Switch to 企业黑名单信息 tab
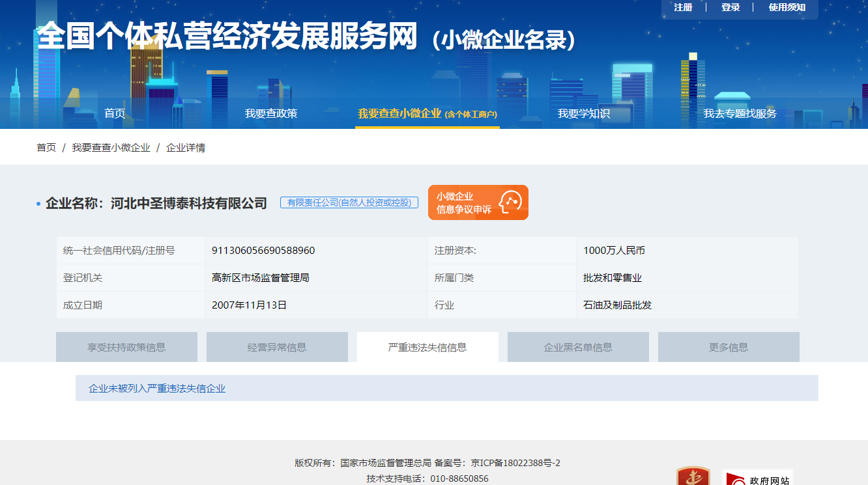The image size is (868, 485). coord(578,347)
